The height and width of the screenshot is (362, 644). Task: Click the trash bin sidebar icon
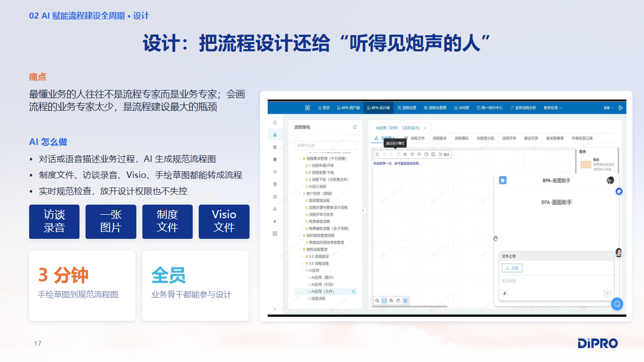click(x=275, y=184)
